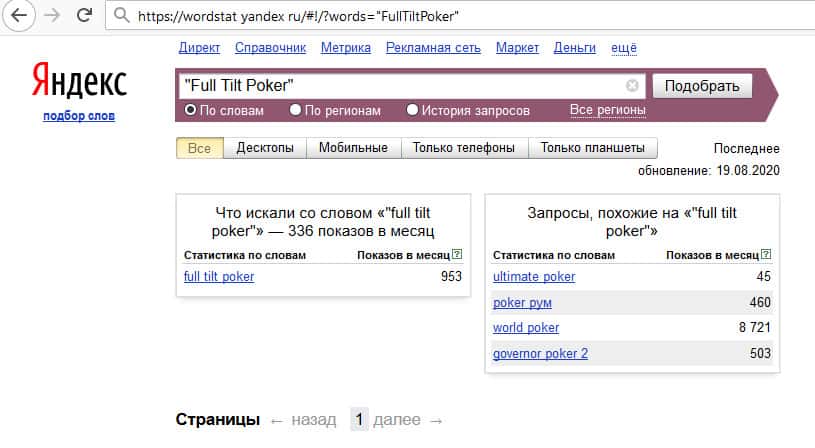Click the Что искали со словом heading
This screenshot has height=448, width=815.
[323, 222]
